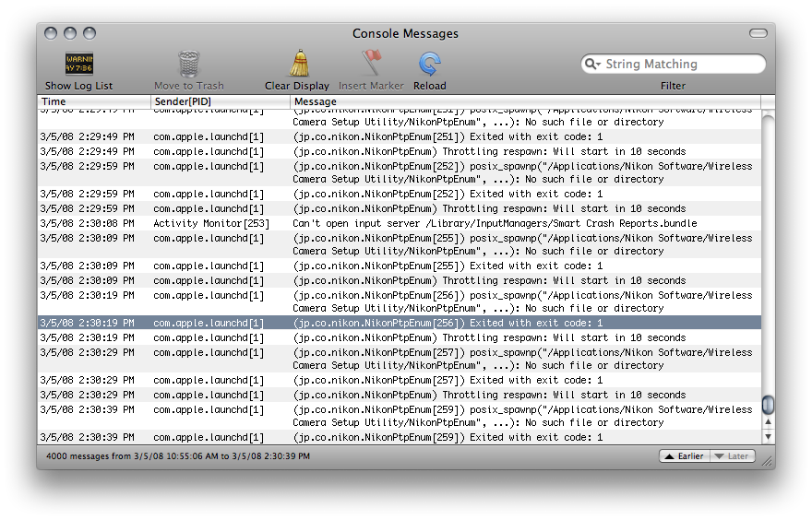Sort by the Sender[PID] column header
The image size is (812, 520).
pyautogui.click(x=221, y=101)
